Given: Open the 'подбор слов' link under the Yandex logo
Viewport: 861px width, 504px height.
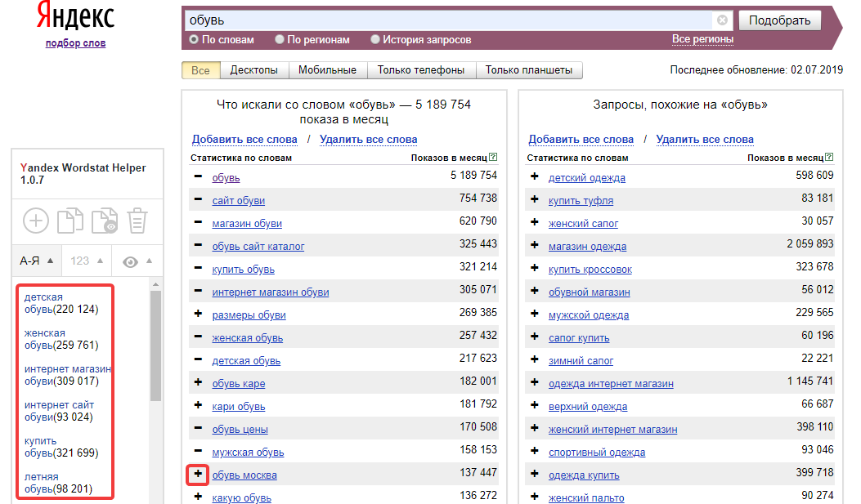Looking at the screenshot, I should 75,42.
